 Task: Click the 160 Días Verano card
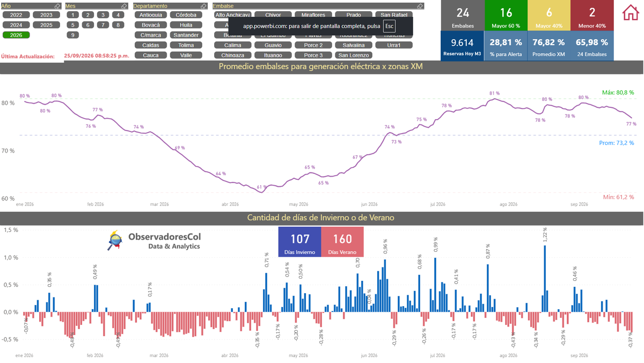tap(342, 242)
